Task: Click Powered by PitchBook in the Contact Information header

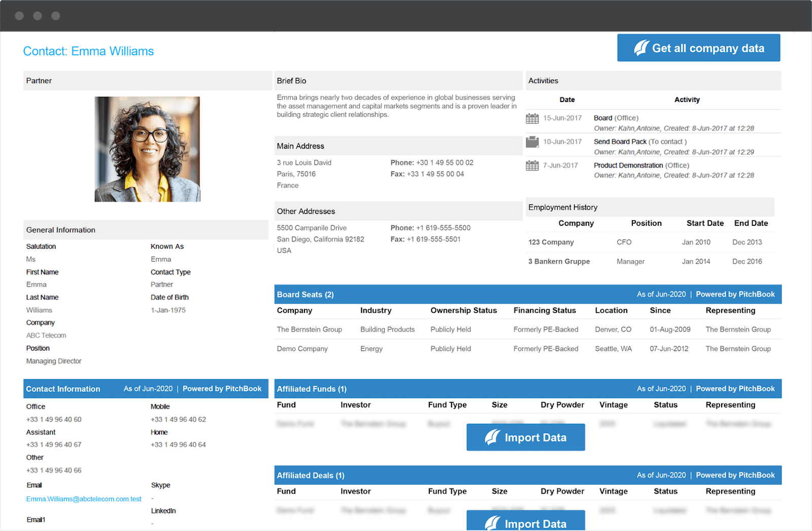Action: [x=222, y=388]
